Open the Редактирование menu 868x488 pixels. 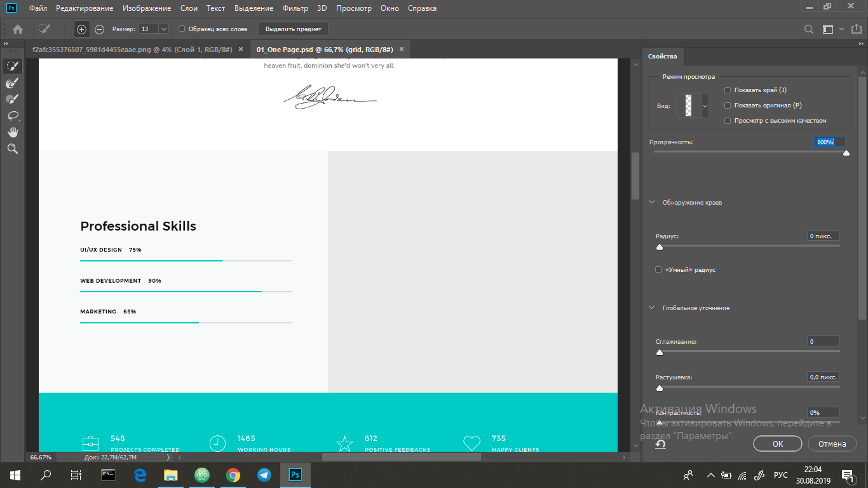click(x=85, y=8)
